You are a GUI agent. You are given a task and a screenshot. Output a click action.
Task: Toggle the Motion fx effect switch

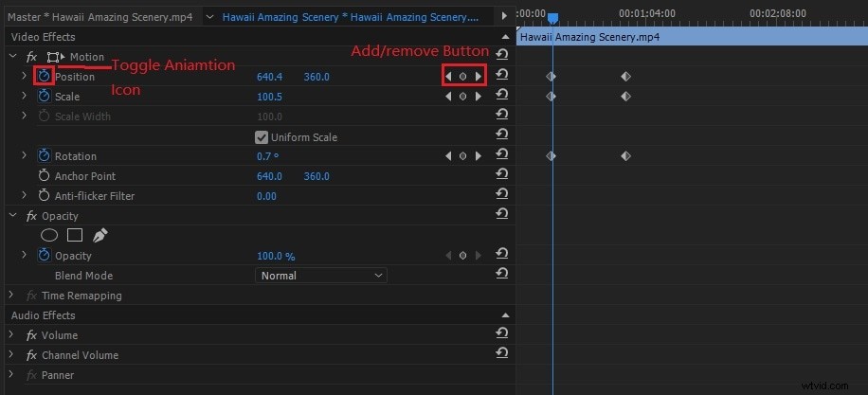pyautogui.click(x=31, y=57)
